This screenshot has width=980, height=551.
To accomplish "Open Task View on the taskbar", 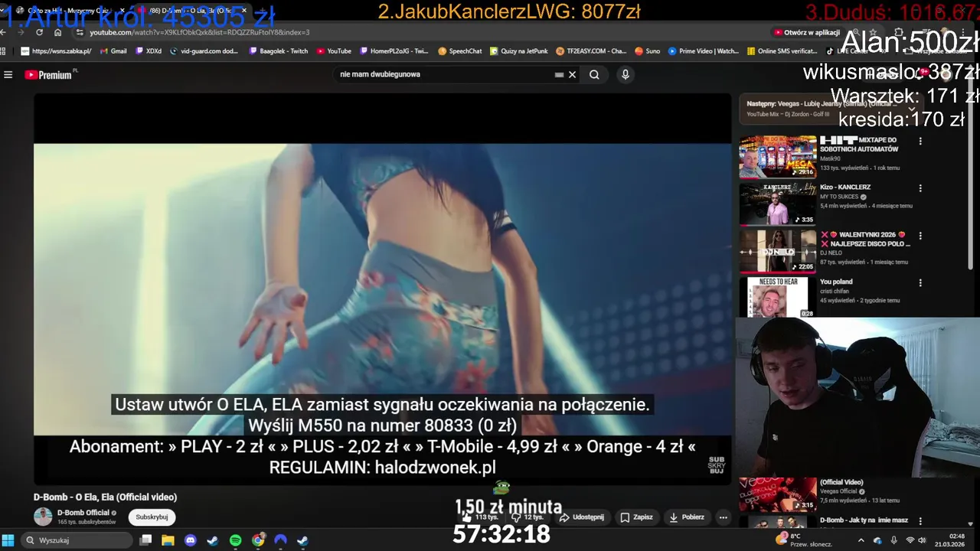I will (x=145, y=540).
